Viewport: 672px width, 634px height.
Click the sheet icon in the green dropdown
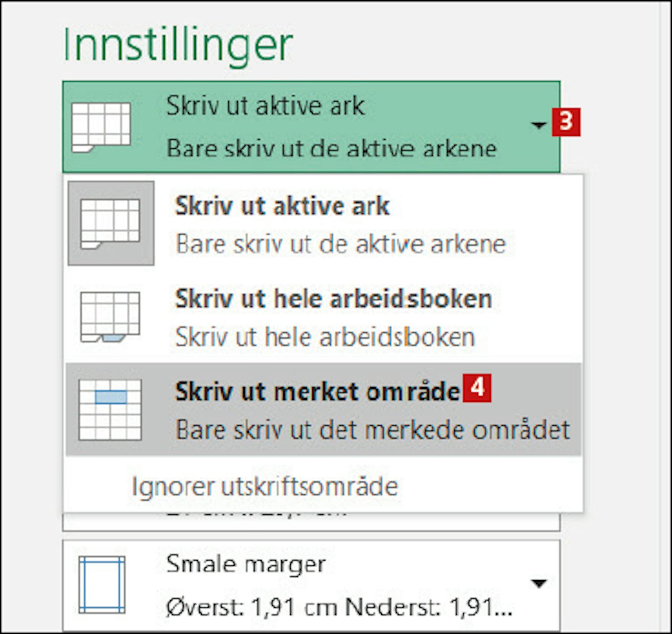(x=101, y=127)
